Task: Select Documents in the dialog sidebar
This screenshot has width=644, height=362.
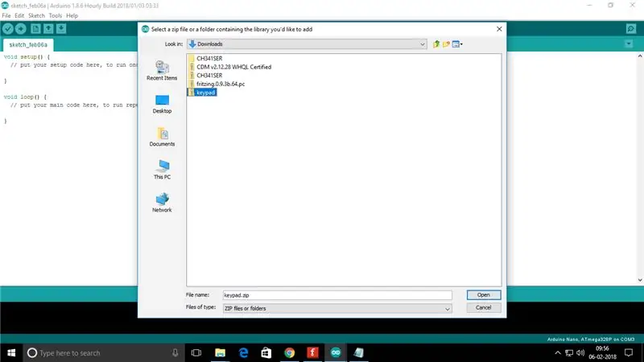Action: click(x=162, y=137)
